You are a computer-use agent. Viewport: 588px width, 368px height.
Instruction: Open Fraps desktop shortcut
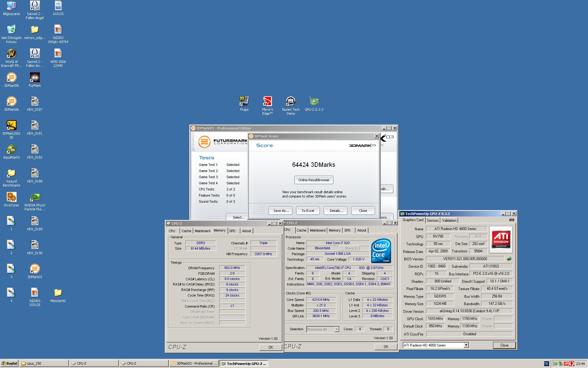click(244, 104)
